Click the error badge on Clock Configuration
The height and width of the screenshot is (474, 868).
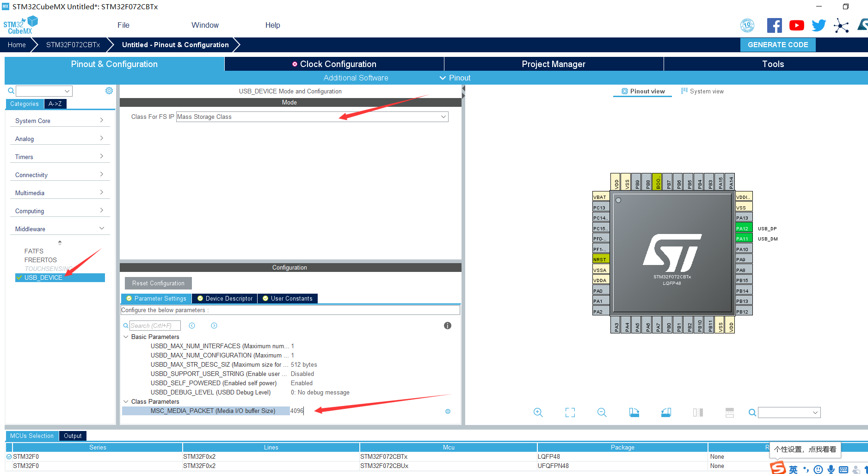click(295, 64)
